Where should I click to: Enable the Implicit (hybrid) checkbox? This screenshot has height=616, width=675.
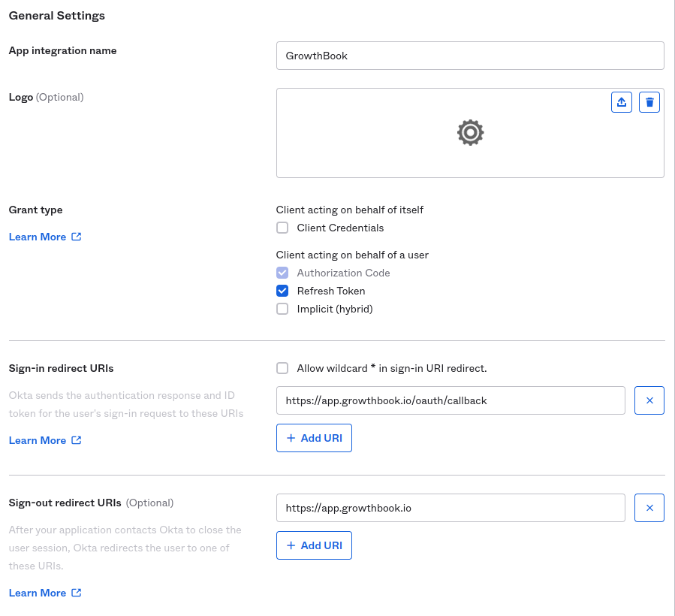click(282, 309)
